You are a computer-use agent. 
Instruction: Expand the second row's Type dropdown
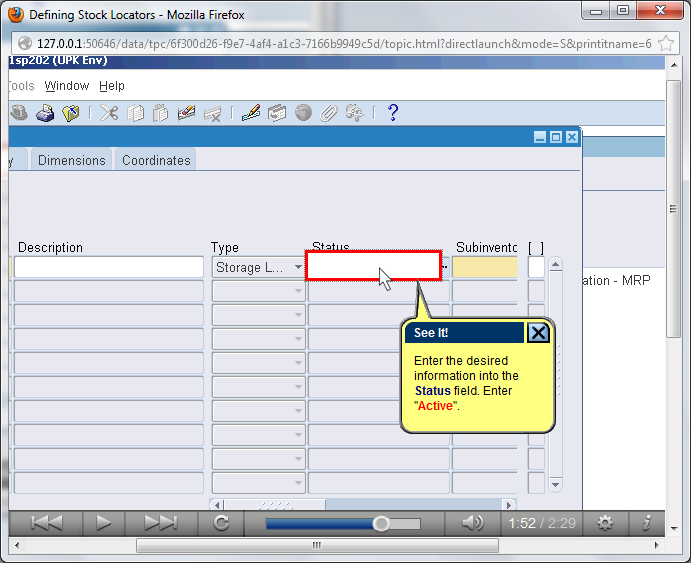[298, 291]
